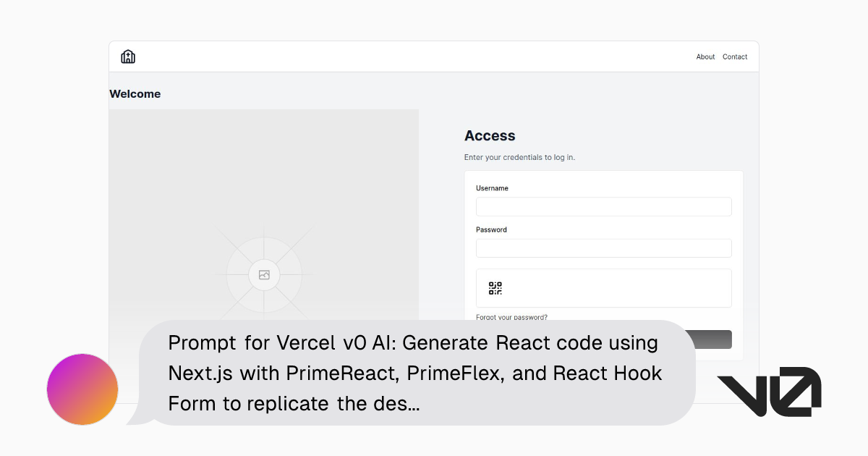Click the captcha box containing the QR code
The width and height of the screenshot is (868, 456).
(603, 287)
